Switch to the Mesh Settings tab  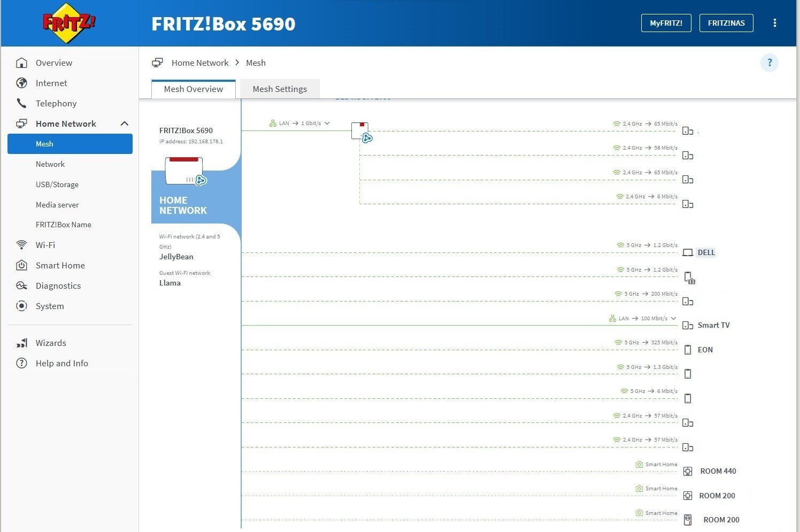280,89
